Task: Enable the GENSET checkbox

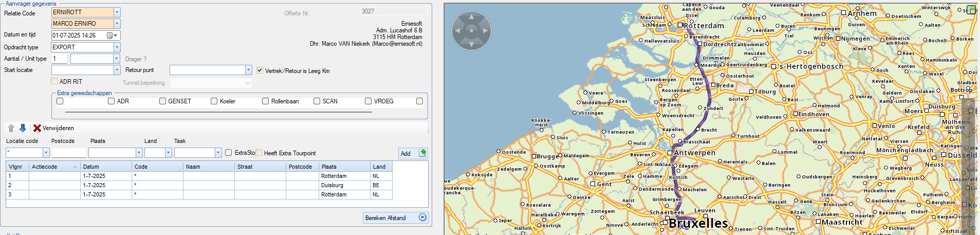Action: [x=162, y=101]
